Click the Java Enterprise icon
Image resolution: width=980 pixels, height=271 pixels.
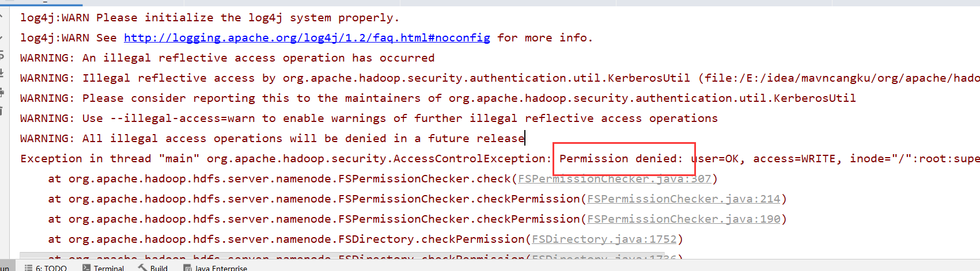pyautogui.click(x=187, y=268)
